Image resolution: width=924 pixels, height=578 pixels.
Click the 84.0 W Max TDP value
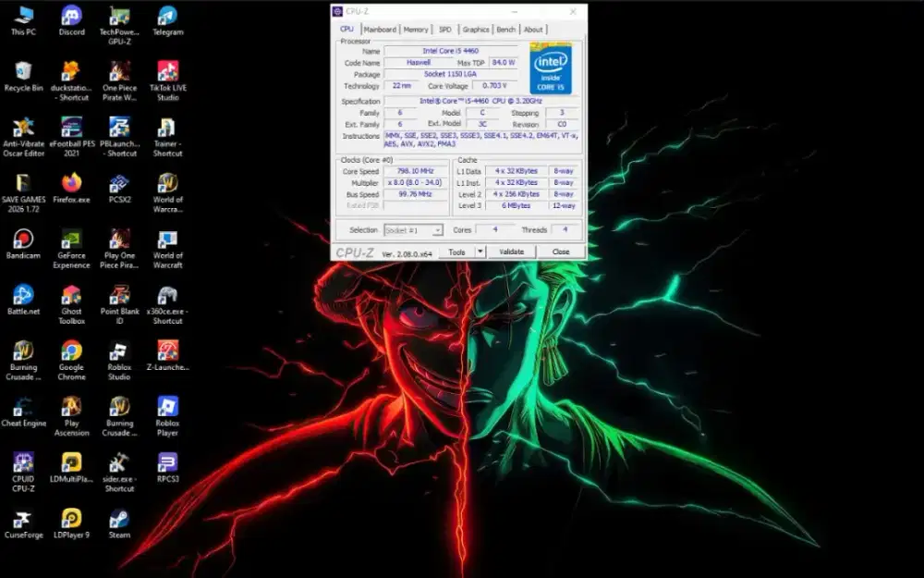(x=504, y=63)
